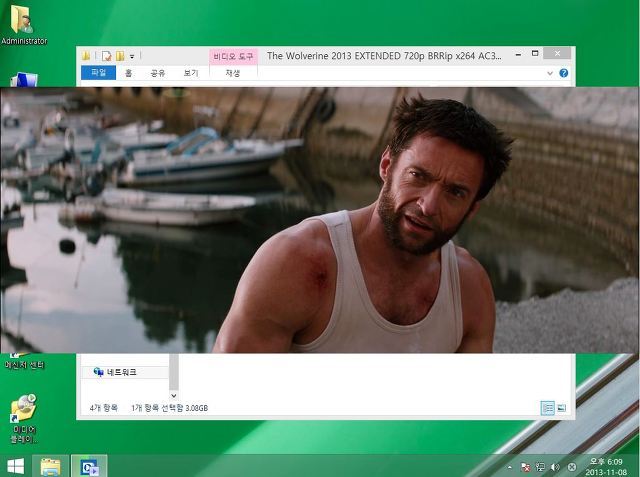Open the 재생 (Play) ribbon tab
The width and height of the screenshot is (640, 477).
(233, 73)
